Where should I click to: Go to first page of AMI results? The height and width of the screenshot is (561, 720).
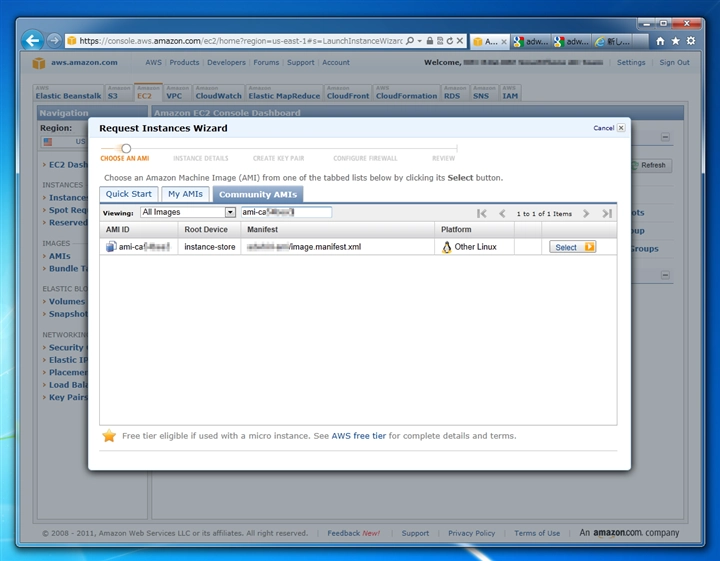click(x=481, y=213)
